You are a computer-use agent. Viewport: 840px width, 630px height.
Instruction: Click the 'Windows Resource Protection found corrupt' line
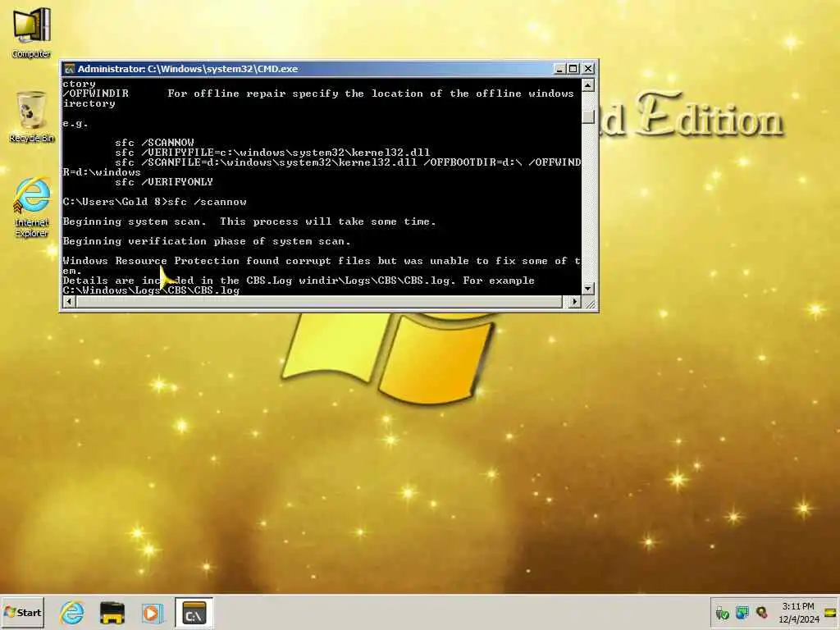point(322,261)
